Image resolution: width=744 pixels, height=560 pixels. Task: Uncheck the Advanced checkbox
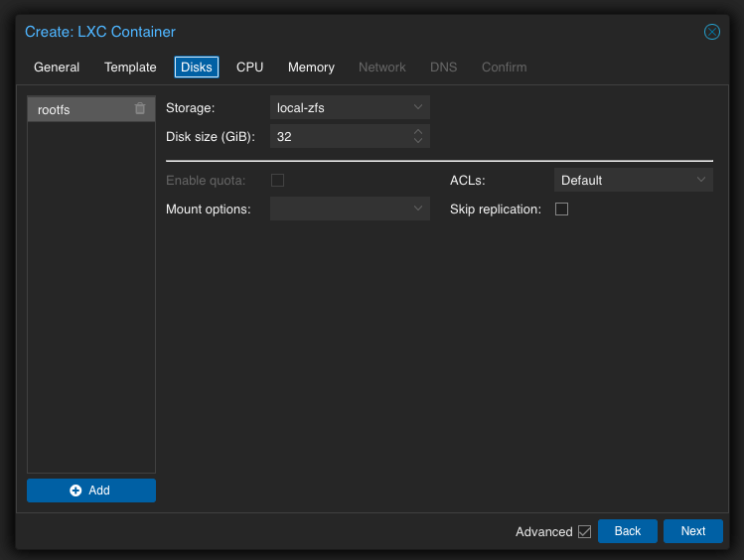click(584, 531)
